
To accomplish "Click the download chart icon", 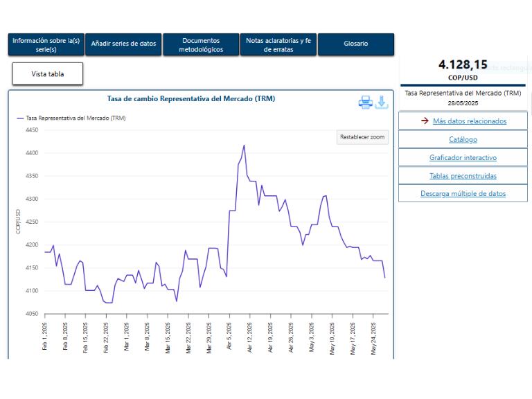I will (382, 103).
